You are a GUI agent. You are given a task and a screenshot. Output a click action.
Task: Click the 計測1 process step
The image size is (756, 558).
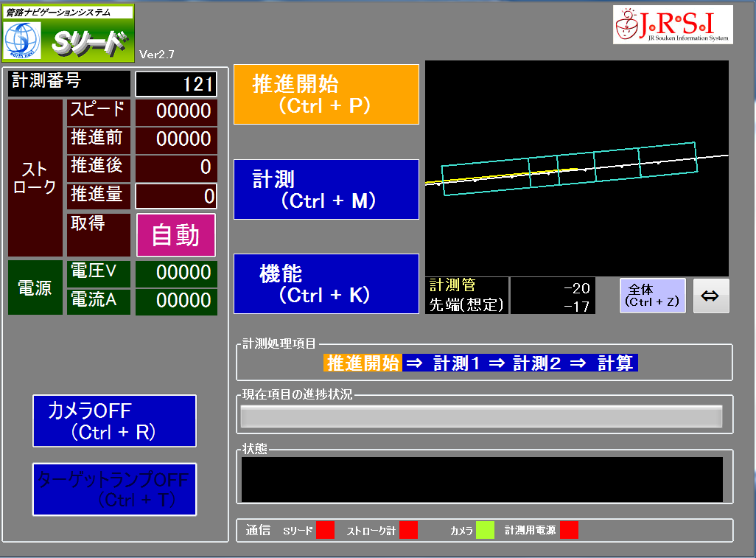[456, 363]
